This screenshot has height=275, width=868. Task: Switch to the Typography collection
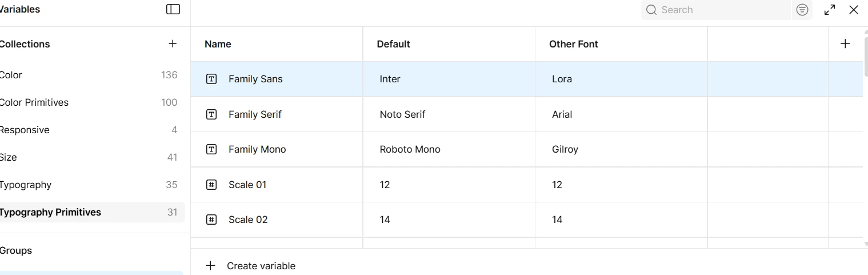pos(26,185)
